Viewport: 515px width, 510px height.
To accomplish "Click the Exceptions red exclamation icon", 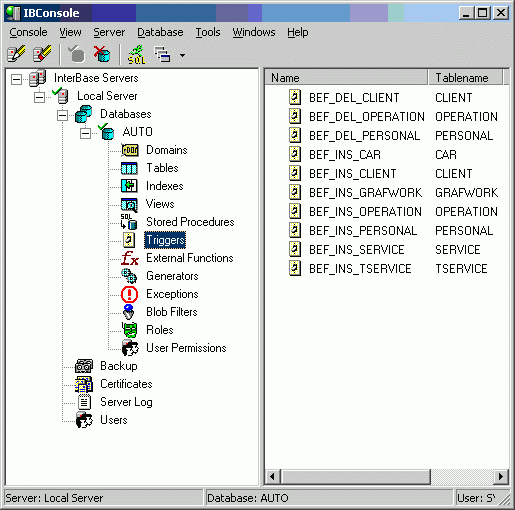I will [129, 294].
